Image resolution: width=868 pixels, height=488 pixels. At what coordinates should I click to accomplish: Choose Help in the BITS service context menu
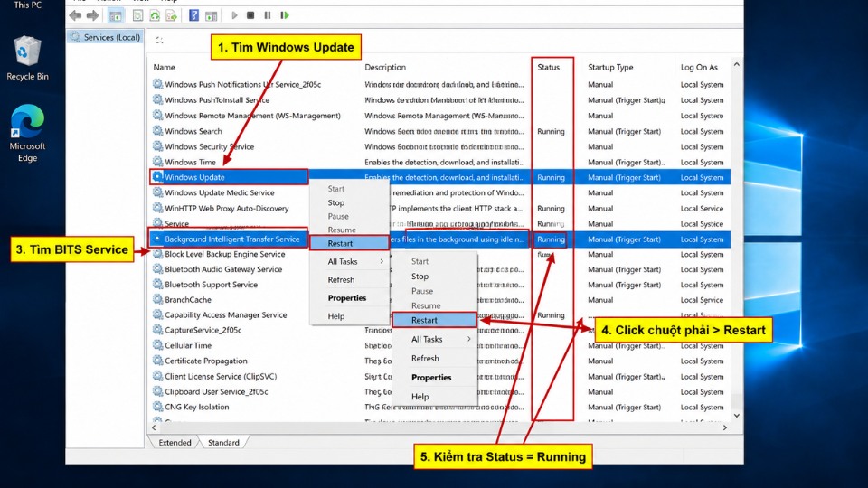click(434, 397)
